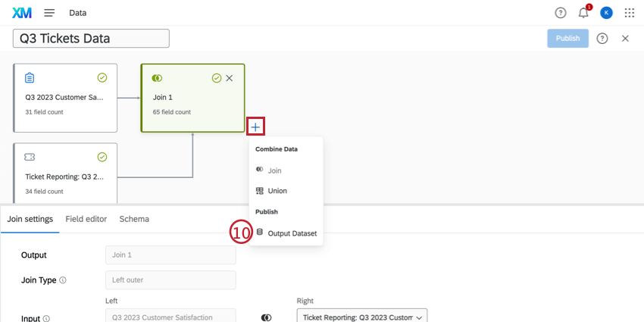
Task: Open the Join settings tab
Action: (x=30, y=219)
